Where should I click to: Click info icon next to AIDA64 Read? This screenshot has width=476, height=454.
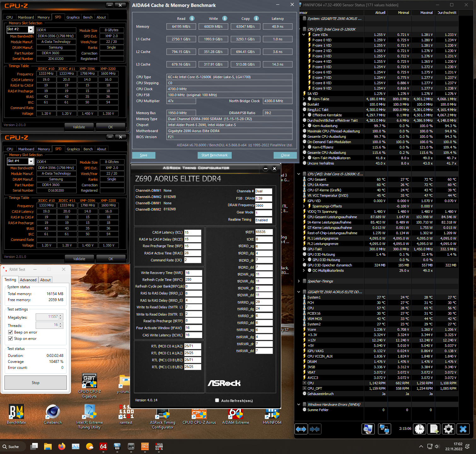point(192,18)
